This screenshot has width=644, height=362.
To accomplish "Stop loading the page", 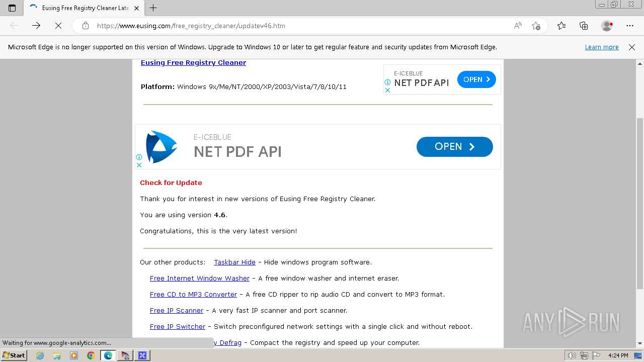I will (x=58, y=26).
